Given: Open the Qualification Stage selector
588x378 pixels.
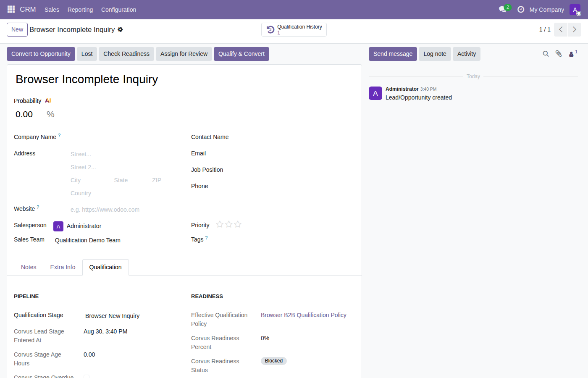Looking at the screenshot, I should tap(131, 316).
